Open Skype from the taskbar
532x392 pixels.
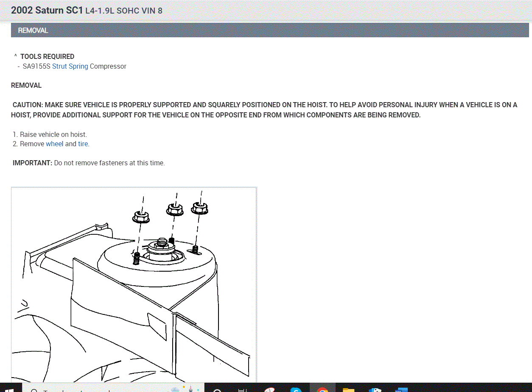click(x=296, y=389)
